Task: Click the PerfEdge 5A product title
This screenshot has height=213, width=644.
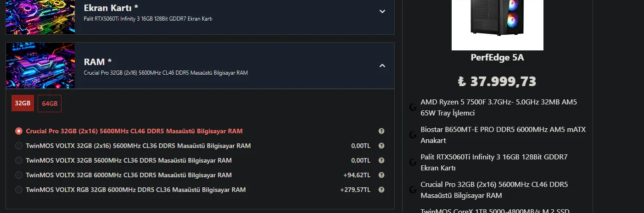Action: 497,58
